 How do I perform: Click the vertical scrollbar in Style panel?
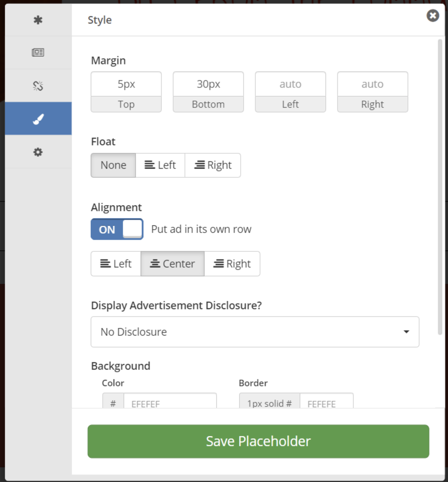pos(440,187)
